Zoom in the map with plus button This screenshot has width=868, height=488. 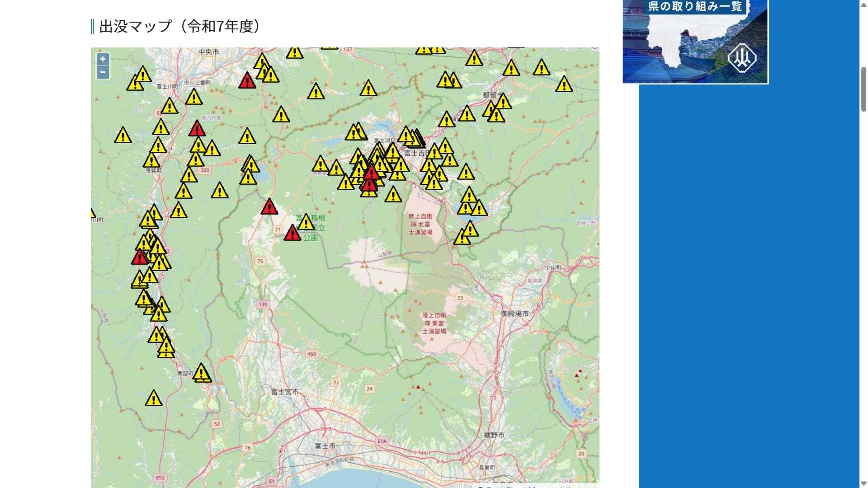coord(103,59)
